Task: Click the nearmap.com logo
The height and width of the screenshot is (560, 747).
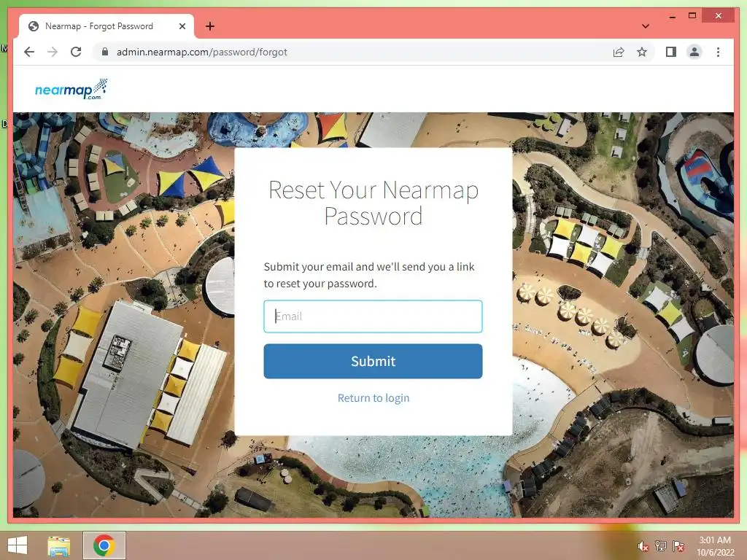Action: click(x=71, y=89)
